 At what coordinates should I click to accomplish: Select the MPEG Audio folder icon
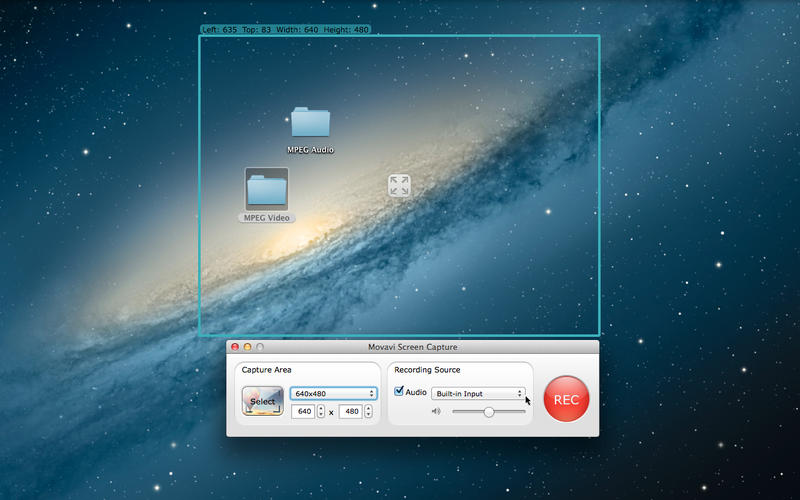(x=310, y=122)
